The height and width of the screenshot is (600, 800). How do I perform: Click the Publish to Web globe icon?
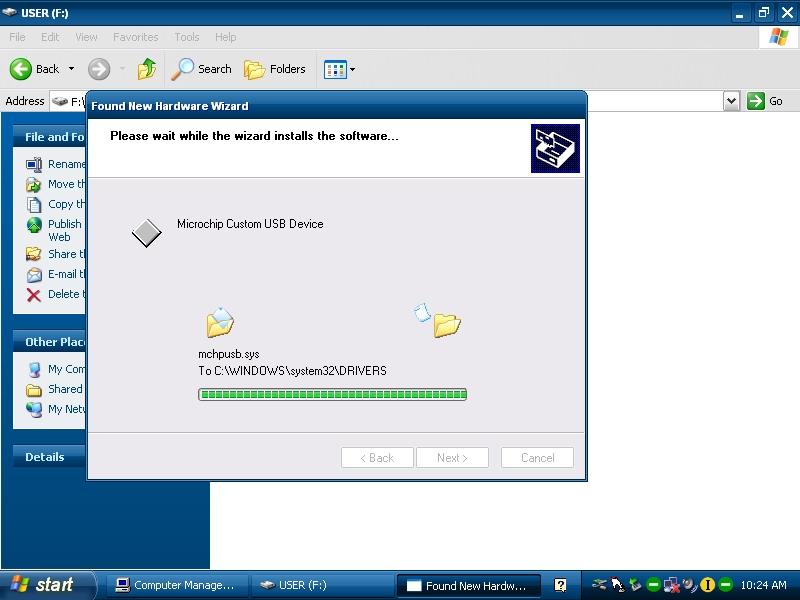[x=34, y=224]
